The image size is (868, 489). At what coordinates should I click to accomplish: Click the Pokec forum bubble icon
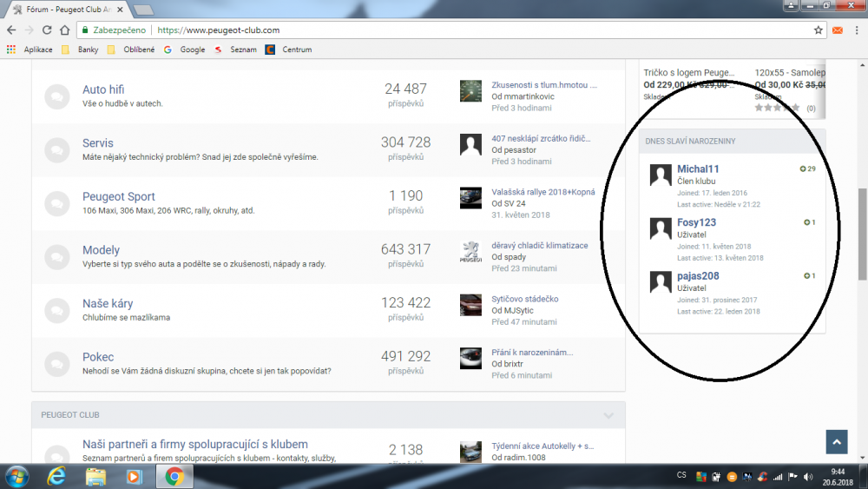(x=57, y=365)
